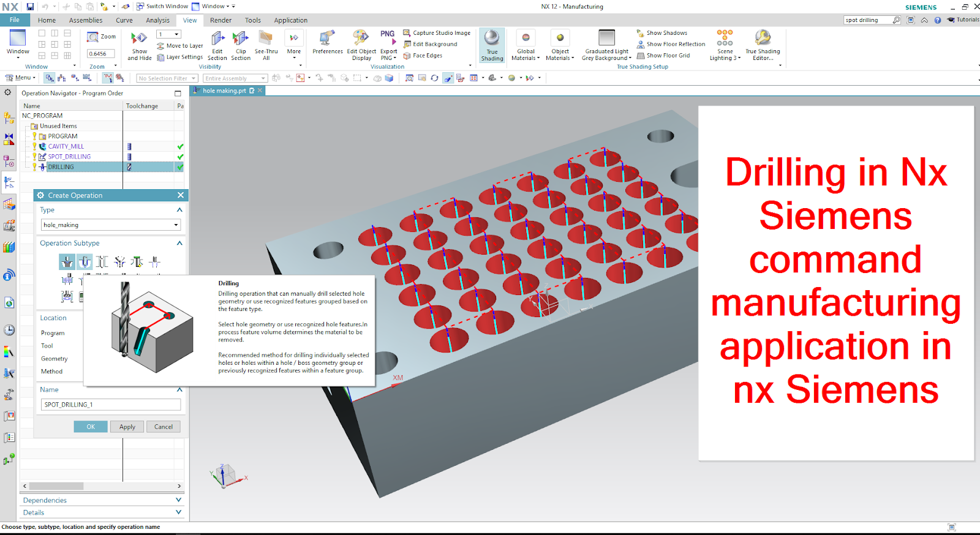Open Edit Object Display
The image size is (980, 535).
click(x=361, y=46)
